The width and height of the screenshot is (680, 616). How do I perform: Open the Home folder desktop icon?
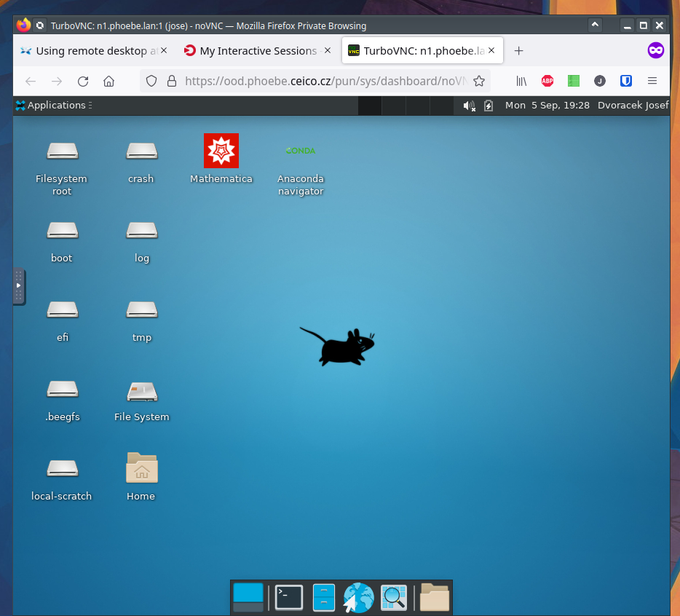(142, 467)
